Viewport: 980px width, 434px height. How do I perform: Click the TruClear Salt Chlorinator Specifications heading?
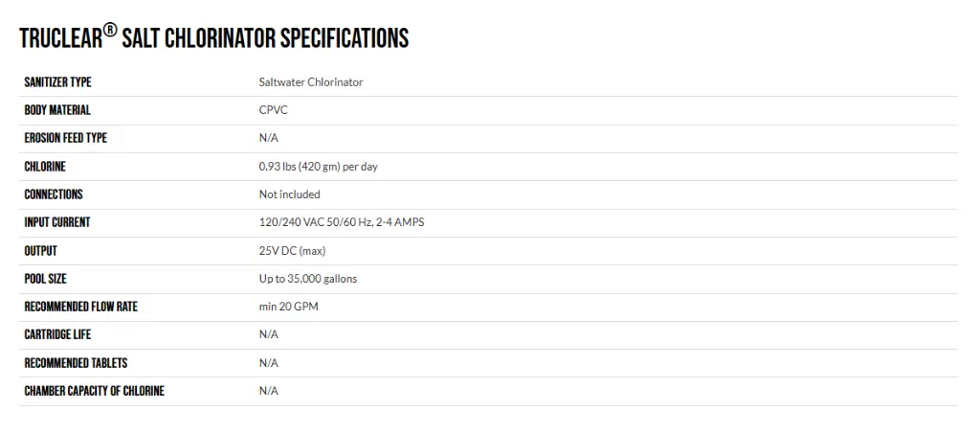(x=213, y=37)
